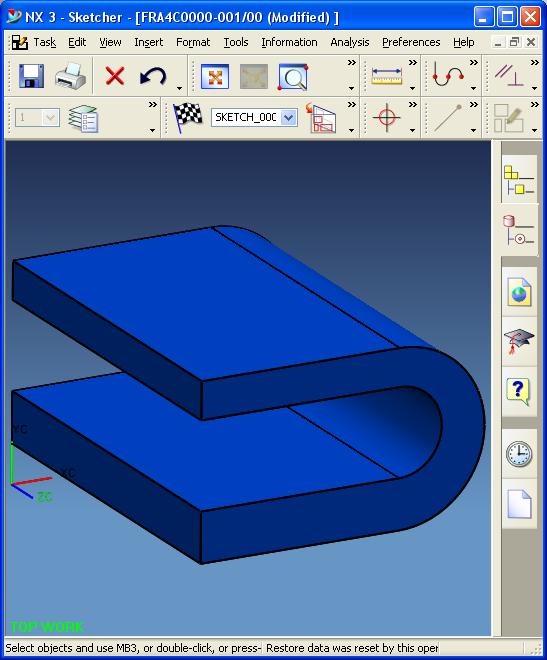Open the Format menu
Image resolution: width=547 pixels, height=660 pixels.
pyautogui.click(x=193, y=43)
